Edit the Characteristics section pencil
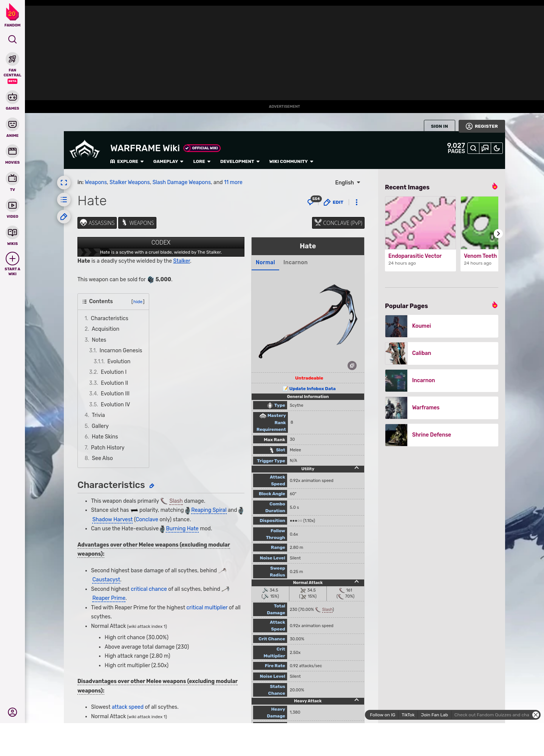544x756 pixels. [152, 486]
